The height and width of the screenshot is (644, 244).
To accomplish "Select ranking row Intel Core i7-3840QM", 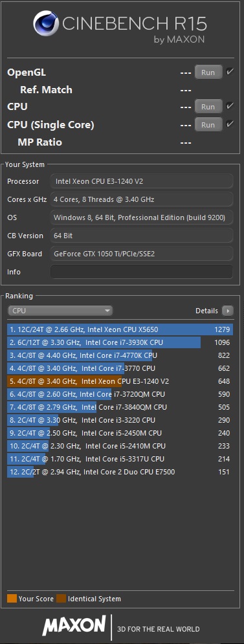I will (x=120, y=407).
